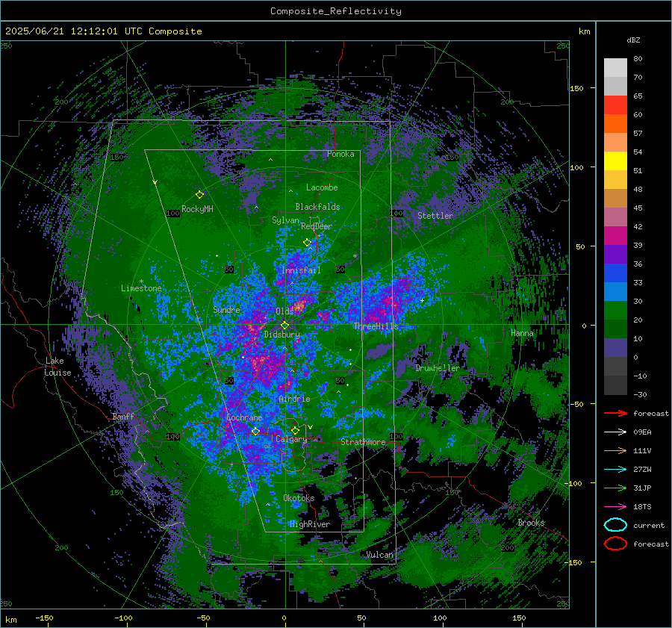
Task: Click the yellow diamond marker near Cochrane
Action: click(x=256, y=431)
